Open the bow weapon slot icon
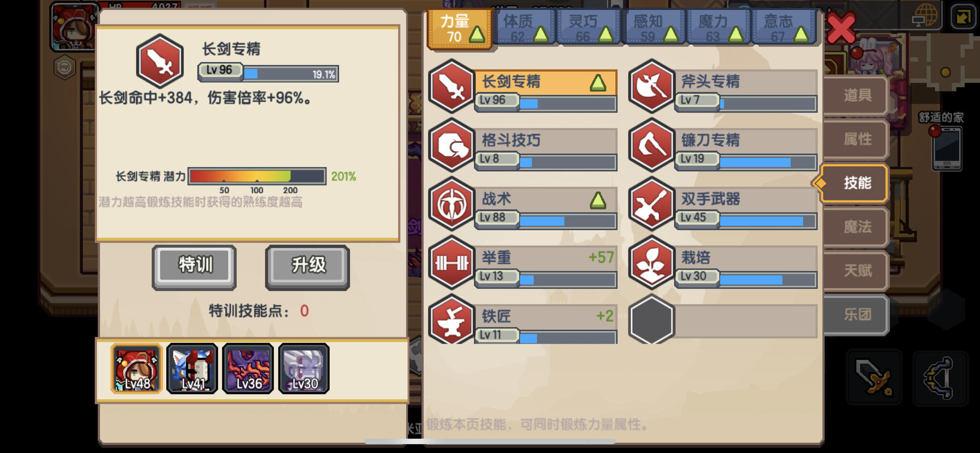The width and height of the screenshot is (980, 453). pos(940,377)
